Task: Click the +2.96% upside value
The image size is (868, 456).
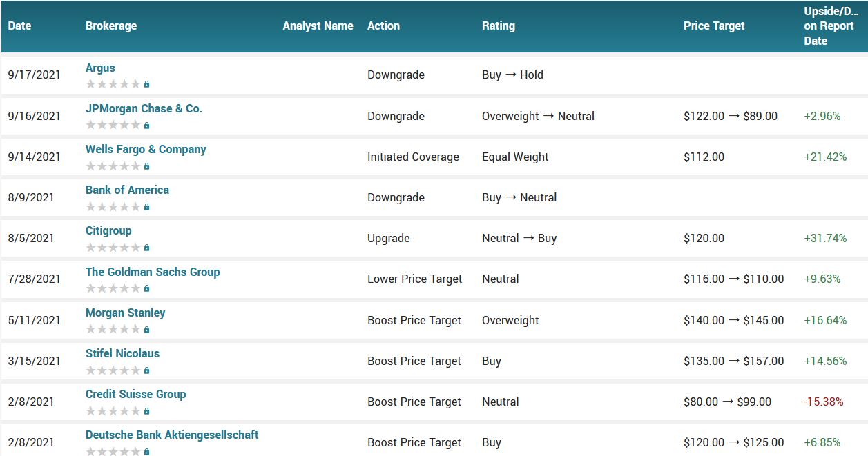Action: [x=822, y=116]
